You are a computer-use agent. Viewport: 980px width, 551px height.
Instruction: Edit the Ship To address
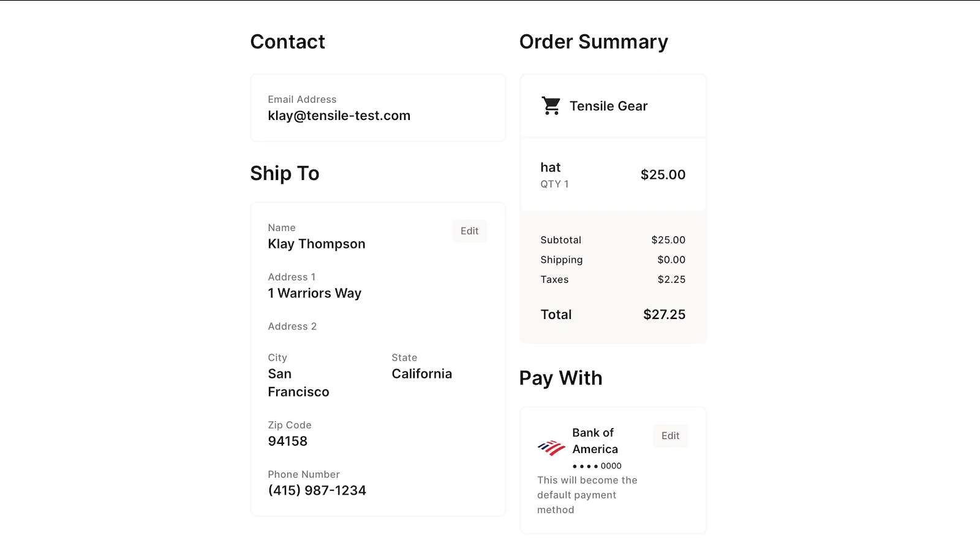470,231
